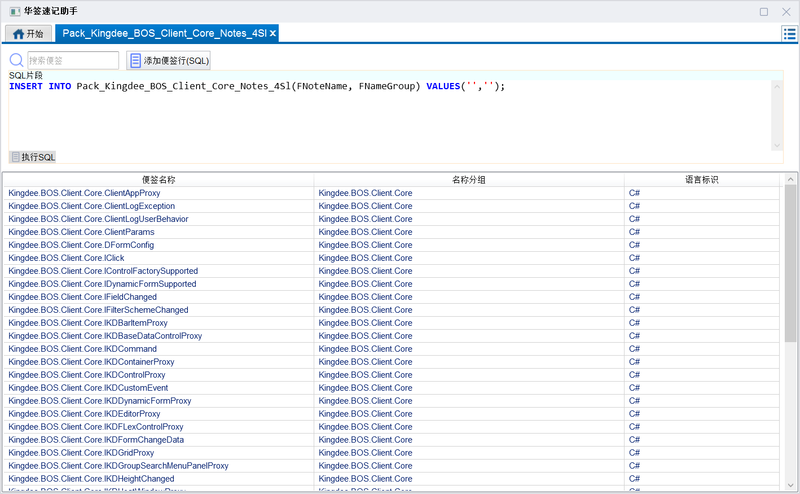The width and height of the screenshot is (800, 494).
Task: Click SQL editor scroll down arrow
Action: [777, 145]
